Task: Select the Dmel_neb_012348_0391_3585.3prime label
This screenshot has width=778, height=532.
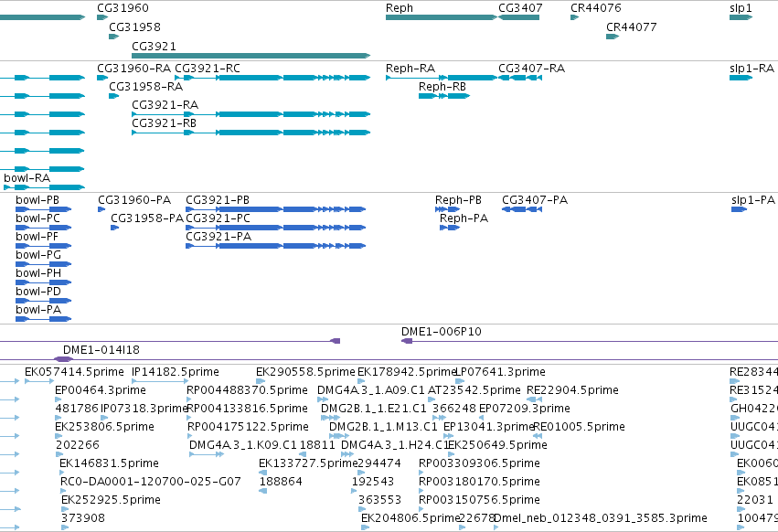Action: click(601, 518)
